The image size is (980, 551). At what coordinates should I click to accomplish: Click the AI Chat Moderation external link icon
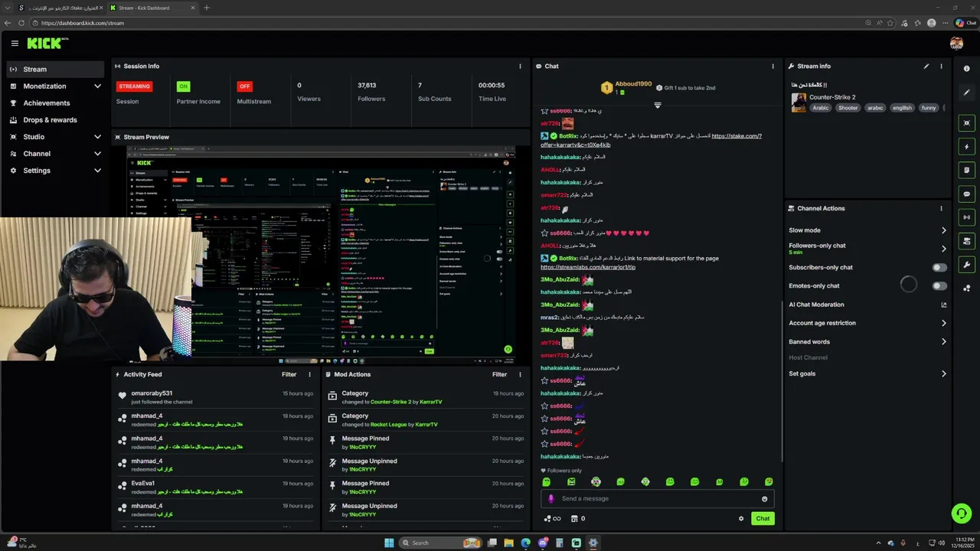click(943, 305)
